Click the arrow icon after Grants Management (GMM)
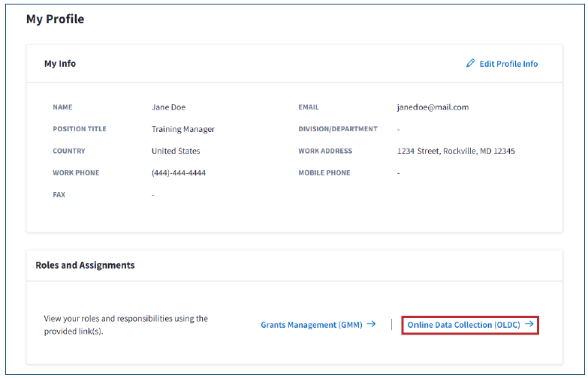Screen dimensions: 588x378 point(371,325)
